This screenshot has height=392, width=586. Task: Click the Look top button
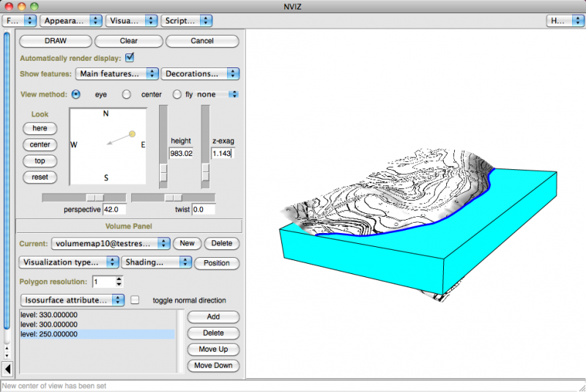(x=40, y=160)
